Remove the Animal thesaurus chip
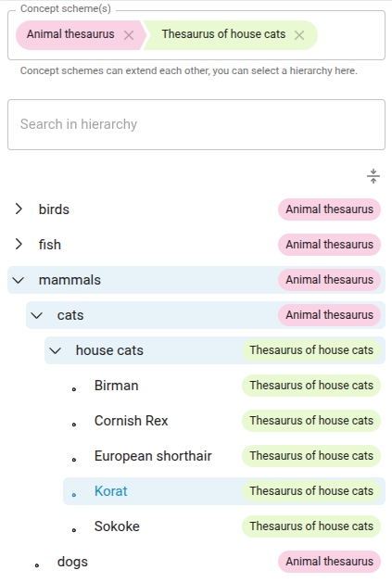The width and height of the screenshot is (392, 583). 129,35
